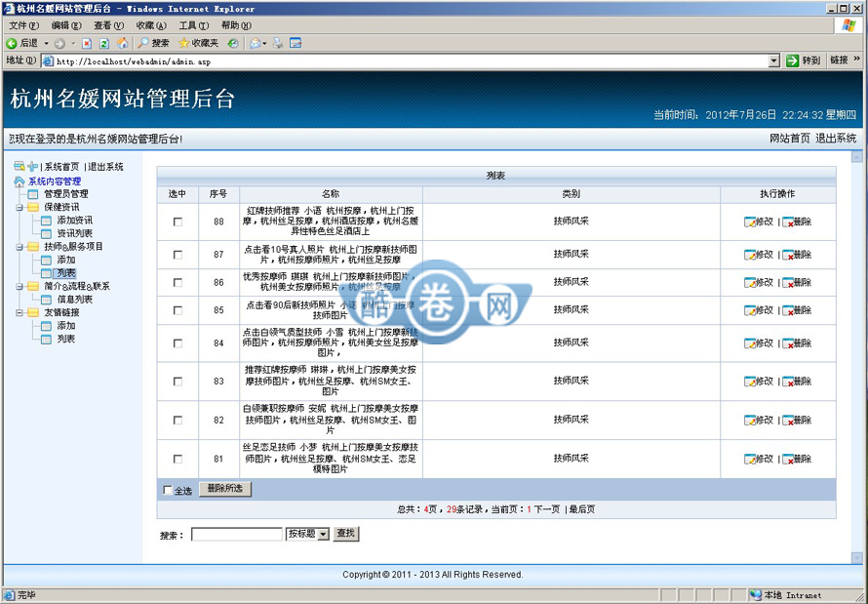
Task: Click the 刷新 (Refresh) icon
Action: pos(103,43)
